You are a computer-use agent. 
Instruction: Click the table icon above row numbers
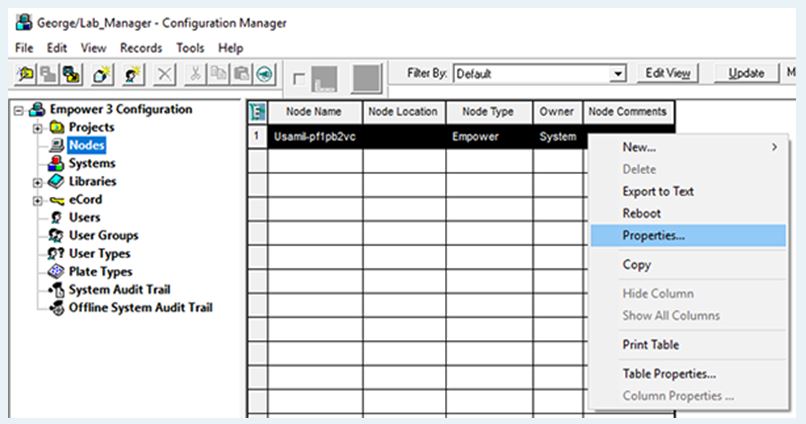(x=257, y=112)
